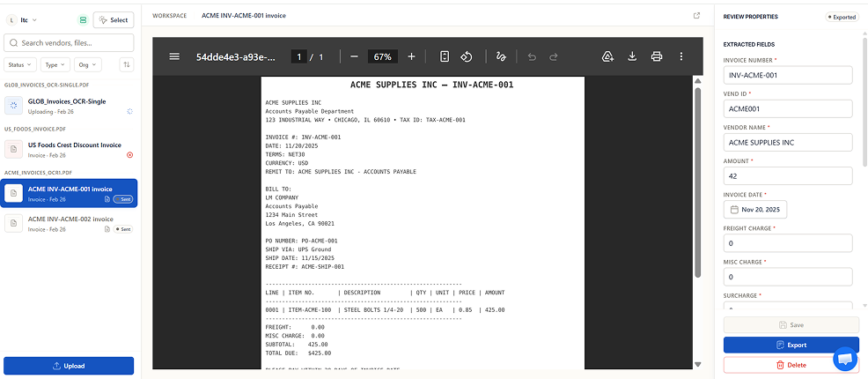Zoom out with the minus button
Image resolution: width=868 pixels, height=379 pixels.
(x=354, y=56)
